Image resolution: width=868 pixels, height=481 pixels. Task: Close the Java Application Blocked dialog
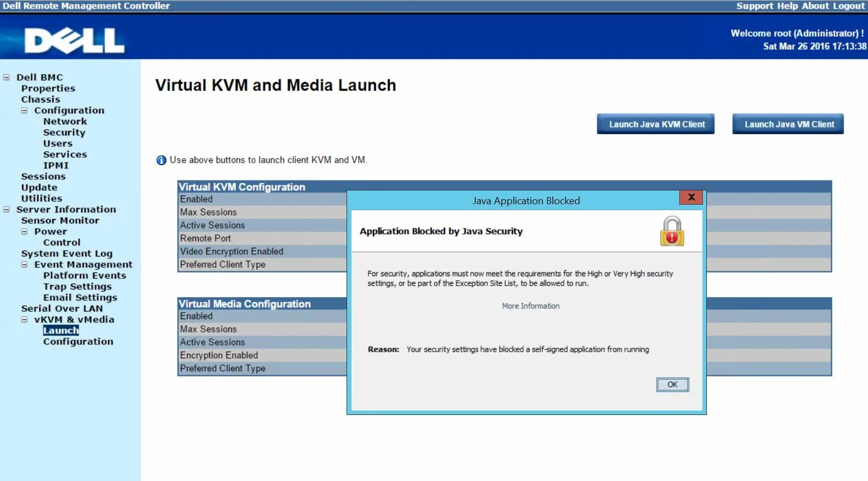pyautogui.click(x=691, y=197)
